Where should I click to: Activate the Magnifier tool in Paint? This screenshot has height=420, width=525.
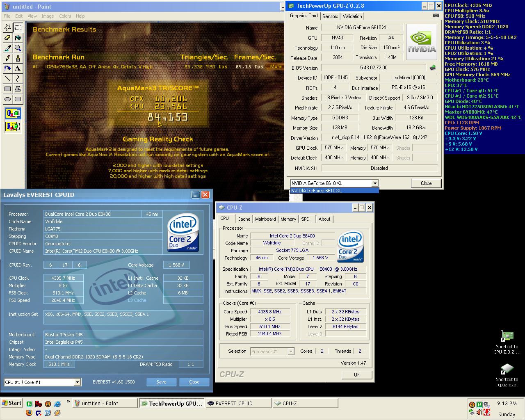[18, 48]
